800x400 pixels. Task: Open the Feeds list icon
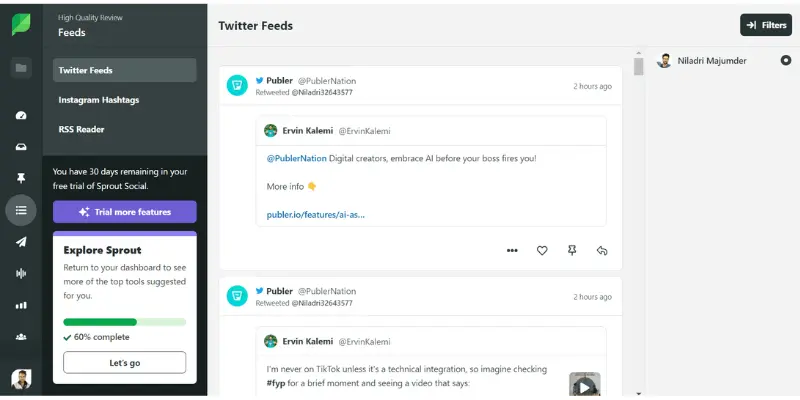[x=21, y=210]
